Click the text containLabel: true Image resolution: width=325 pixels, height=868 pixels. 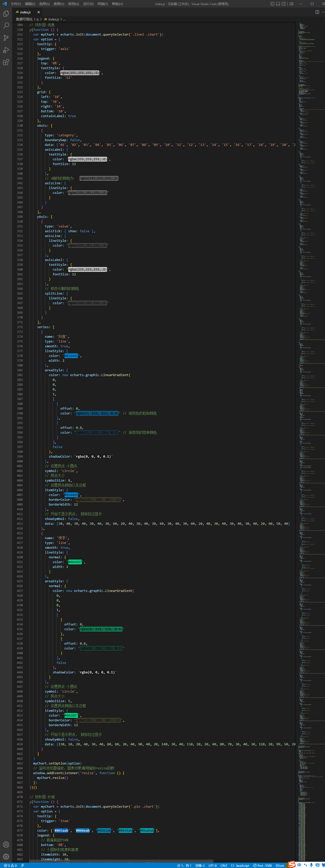58,116
